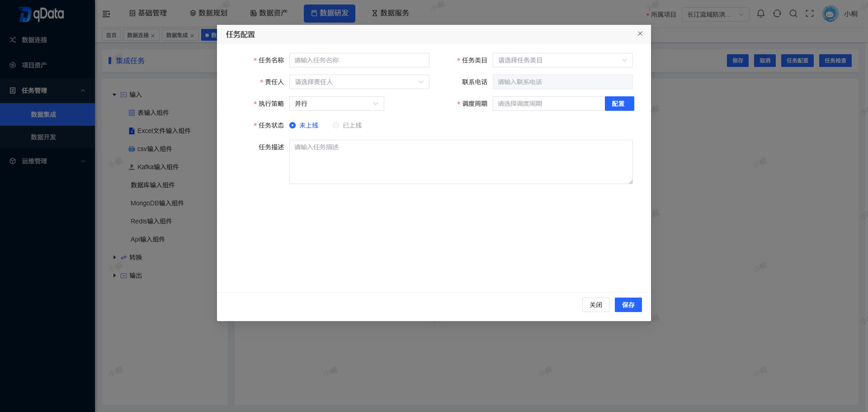Select the csv输入组件 icon

[132, 149]
